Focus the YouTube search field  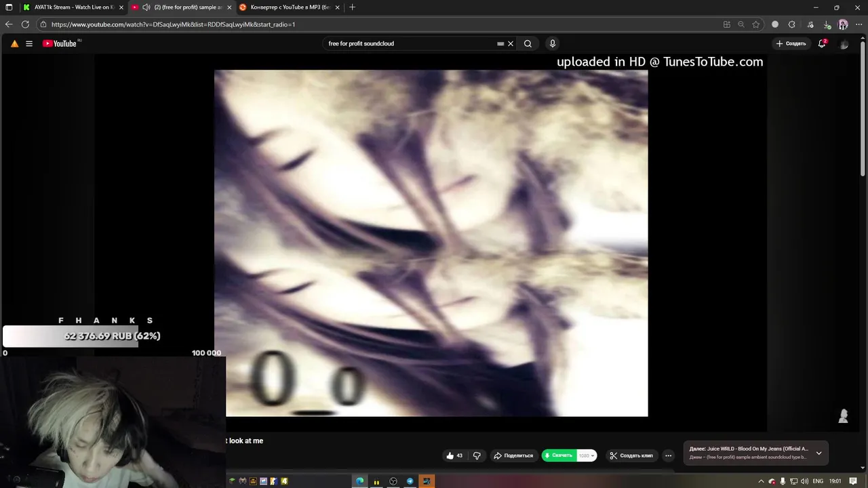click(x=410, y=43)
